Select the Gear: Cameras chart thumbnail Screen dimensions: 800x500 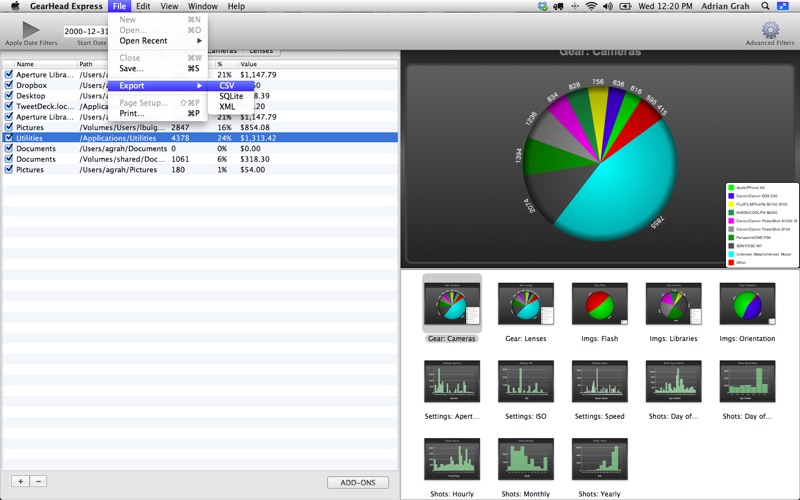(x=452, y=303)
